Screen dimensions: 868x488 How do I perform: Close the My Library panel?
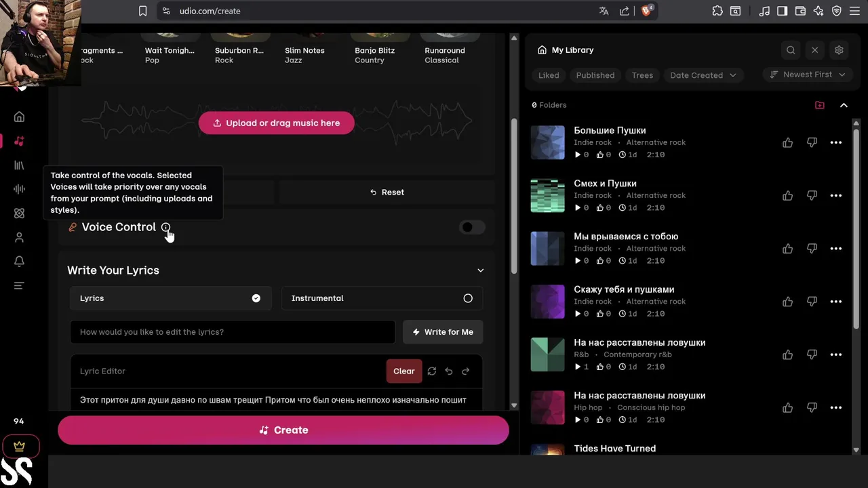click(815, 50)
